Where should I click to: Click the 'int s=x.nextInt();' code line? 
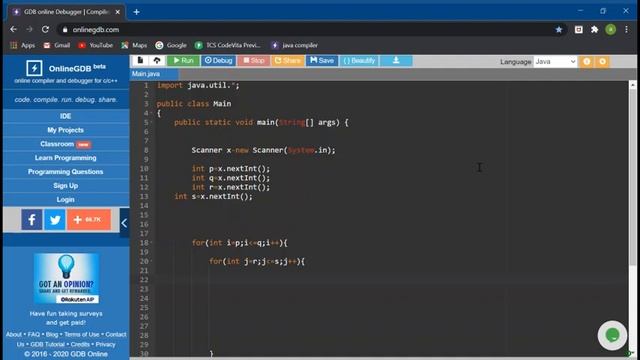pos(213,197)
